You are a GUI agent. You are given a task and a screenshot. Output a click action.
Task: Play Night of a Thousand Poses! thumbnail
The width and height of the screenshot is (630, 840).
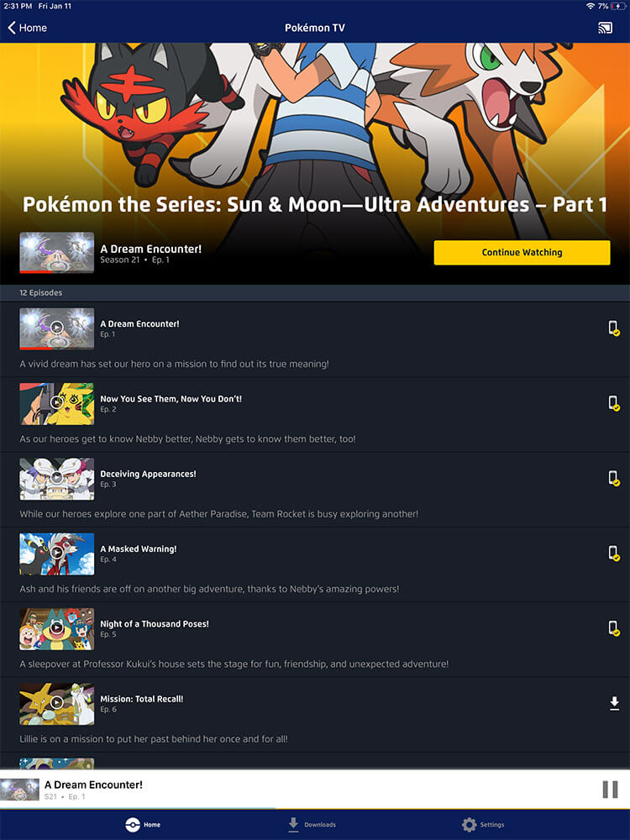pos(57,629)
